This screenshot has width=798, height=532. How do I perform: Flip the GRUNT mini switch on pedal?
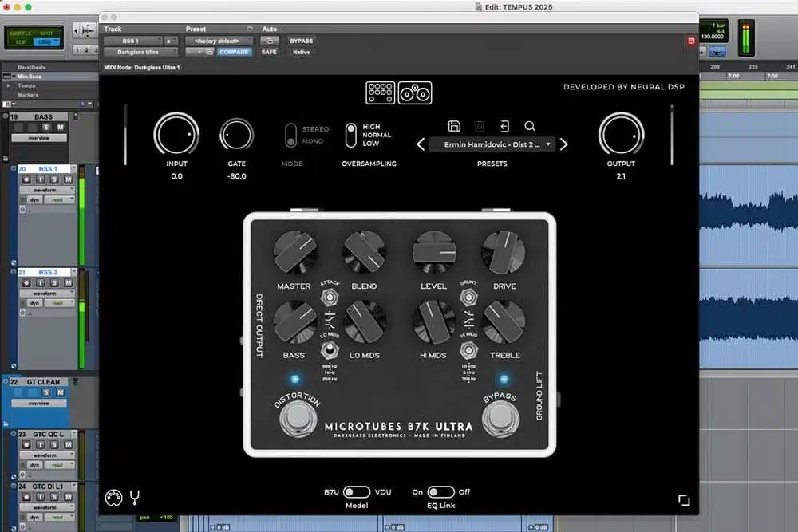click(x=468, y=297)
